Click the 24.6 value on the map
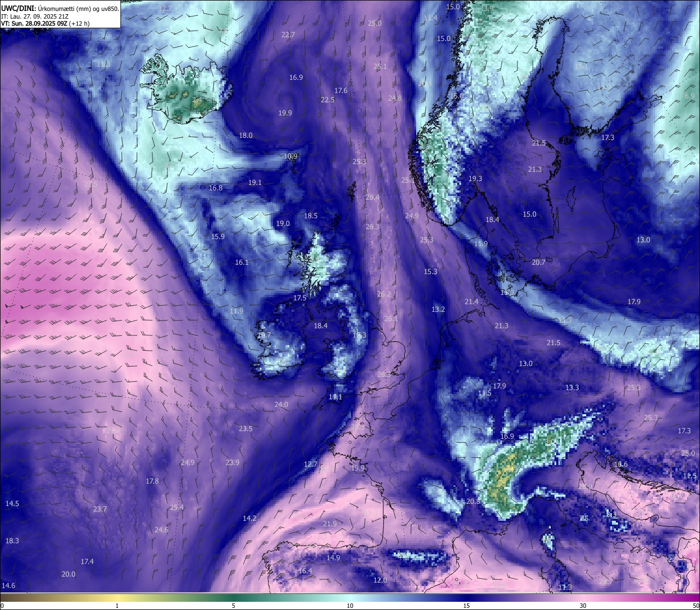 pos(161,530)
